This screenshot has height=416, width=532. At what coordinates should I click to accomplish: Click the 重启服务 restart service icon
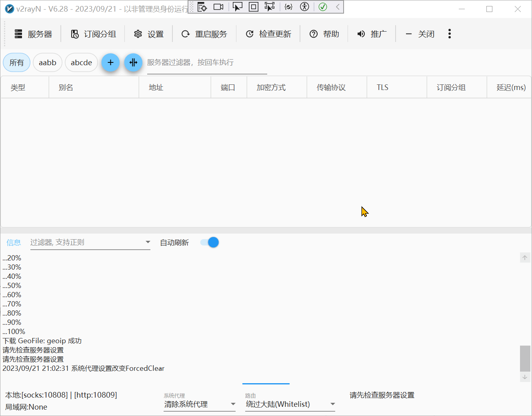point(186,34)
